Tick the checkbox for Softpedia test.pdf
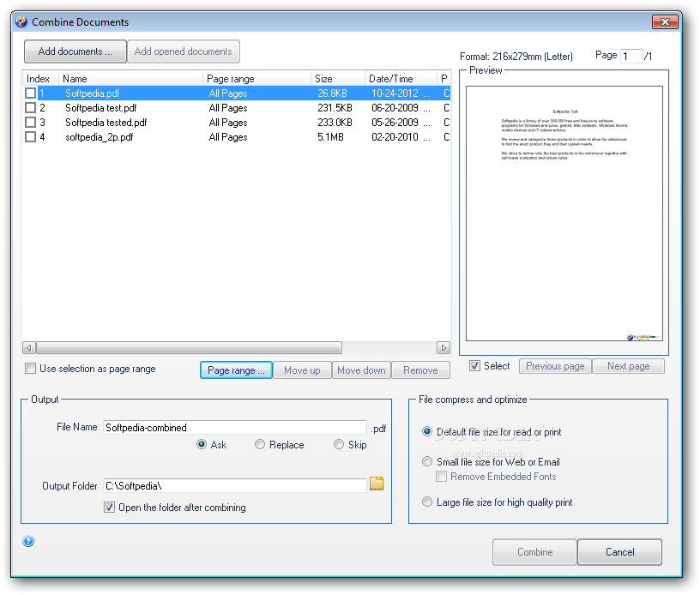Screen dimensions: 700x595 30,108
